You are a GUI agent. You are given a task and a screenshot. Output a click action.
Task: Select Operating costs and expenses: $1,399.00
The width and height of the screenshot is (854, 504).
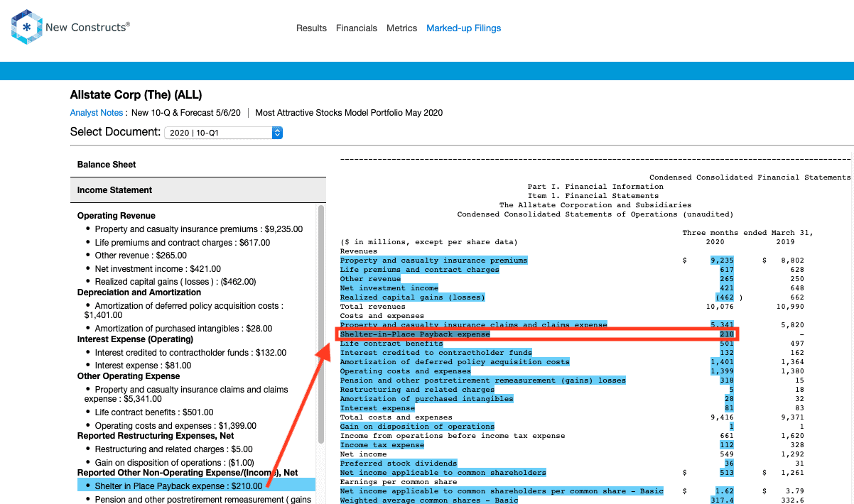(x=175, y=426)
